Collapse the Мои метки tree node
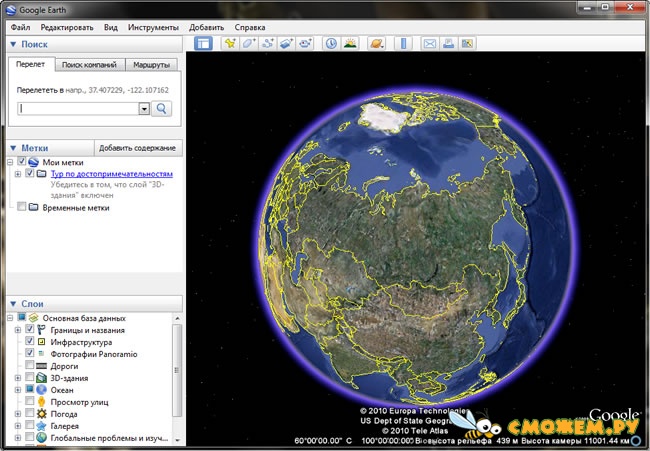This screenshot has width=650, height=451. (x=10, y=162)
